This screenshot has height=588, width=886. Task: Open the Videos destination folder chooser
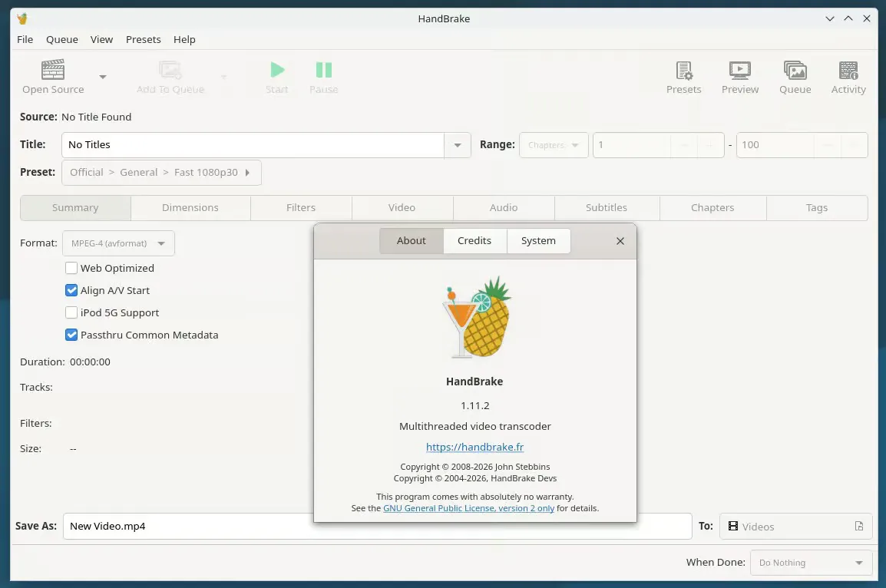(x=795, y=527)
